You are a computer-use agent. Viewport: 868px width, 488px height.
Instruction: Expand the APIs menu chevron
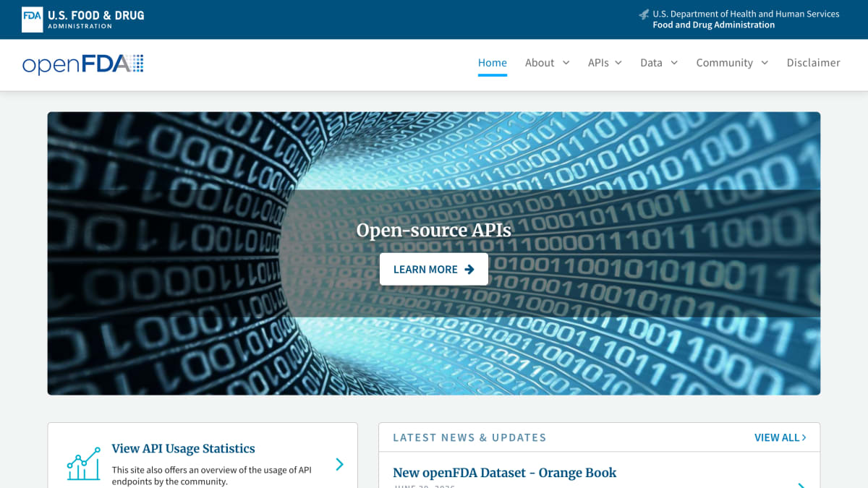[x=618, y=63]
